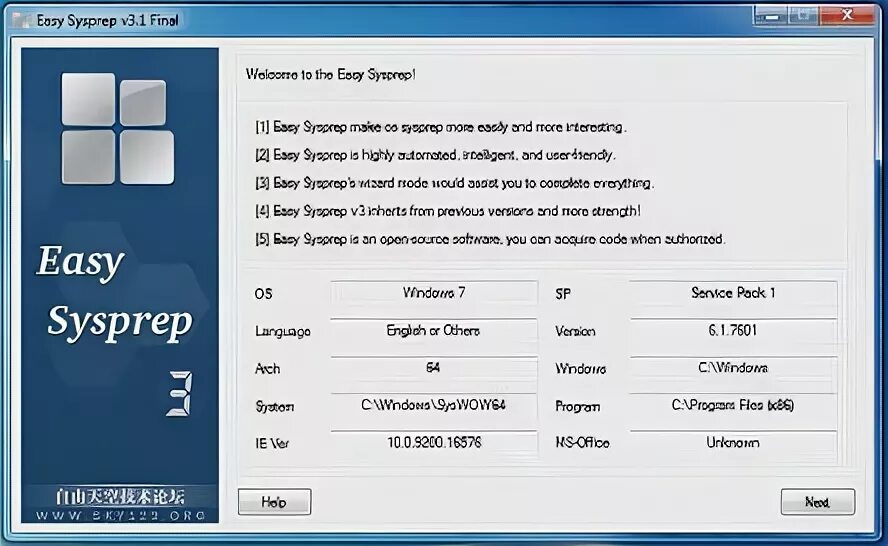The image size is (888, 546).
Task: Click the Version field 6.1.7601
Action: [733, 330]
